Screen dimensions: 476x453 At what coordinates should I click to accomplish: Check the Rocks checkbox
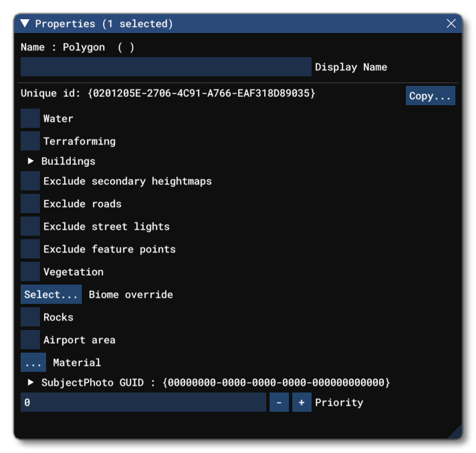point(30,318)
